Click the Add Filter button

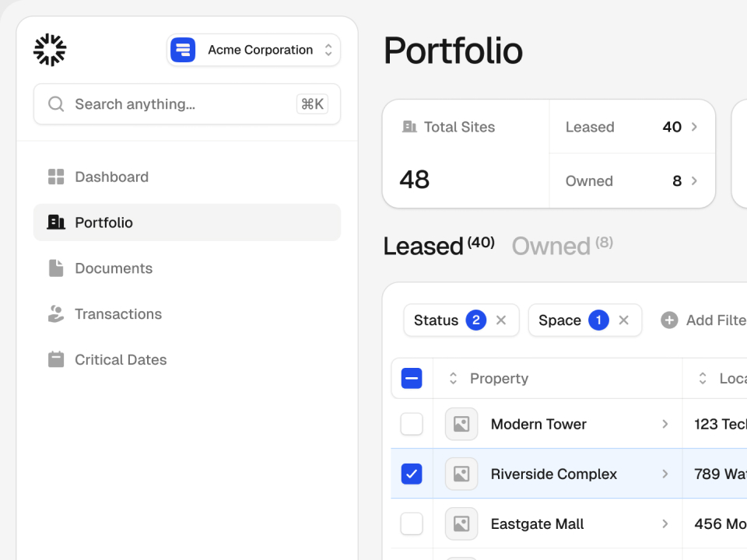[703, 320]
